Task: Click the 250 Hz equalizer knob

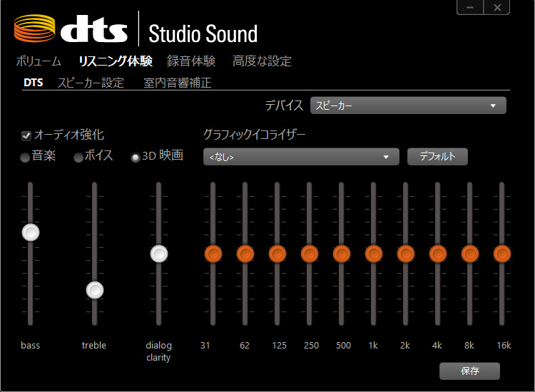Action: pos(310,254)
